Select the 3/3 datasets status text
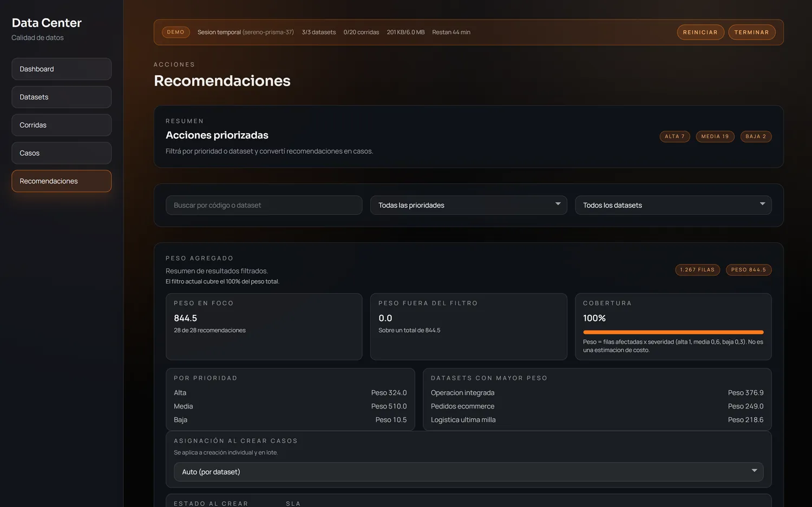Screen dimensions: 812x507 pos(319,32)
